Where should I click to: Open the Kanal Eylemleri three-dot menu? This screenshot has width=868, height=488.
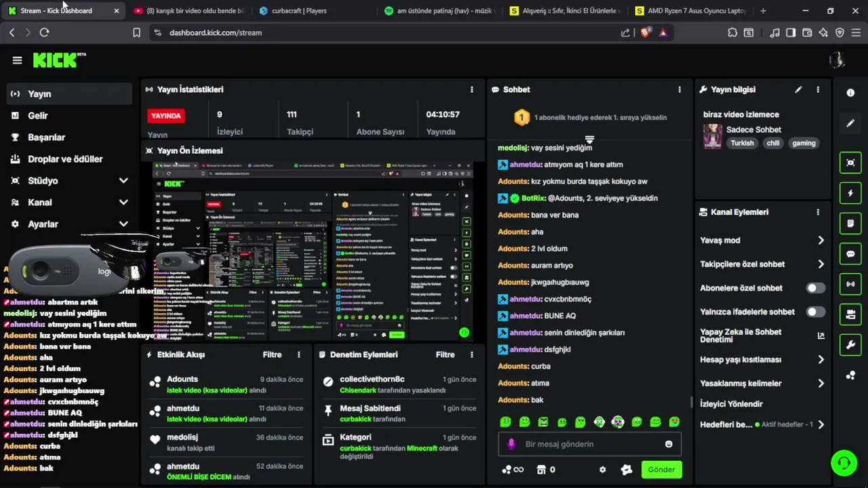818,212
